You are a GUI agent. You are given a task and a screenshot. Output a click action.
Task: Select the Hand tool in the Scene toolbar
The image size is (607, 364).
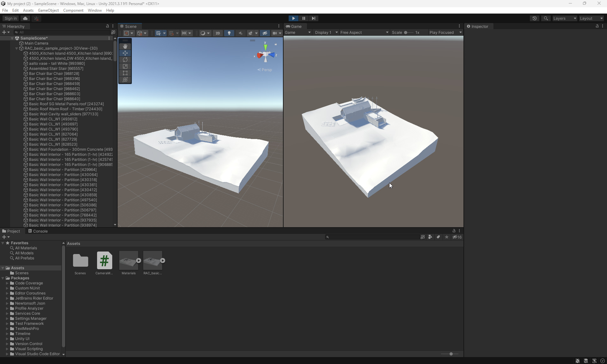click(125, 46)
